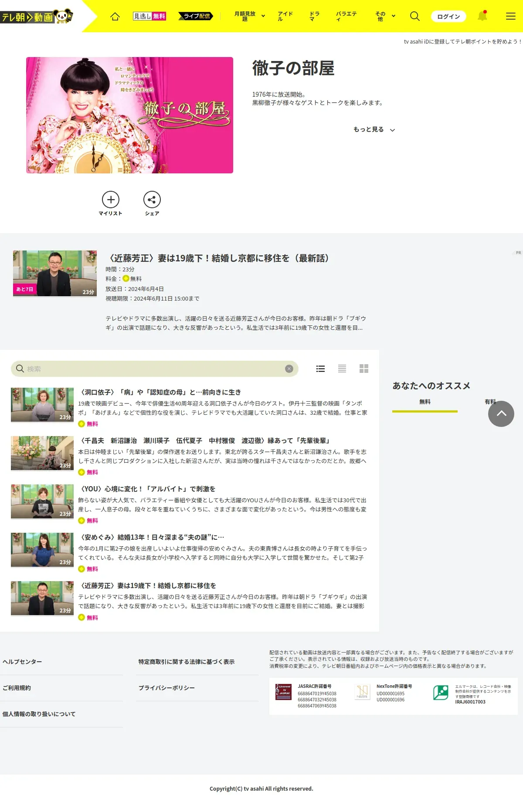The image size is (523, 812).
Task: Switch to compact list view
Action: point(342,369)
